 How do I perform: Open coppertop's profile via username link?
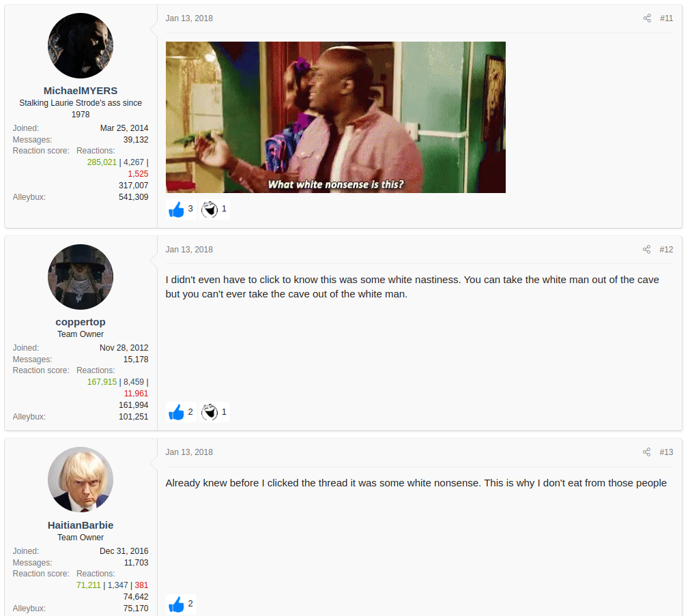pos(81,322)
